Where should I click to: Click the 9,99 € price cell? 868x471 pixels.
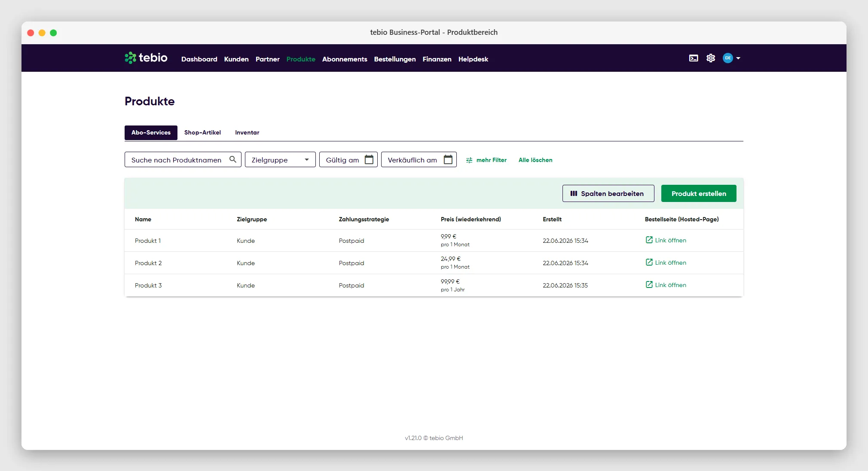449,236
